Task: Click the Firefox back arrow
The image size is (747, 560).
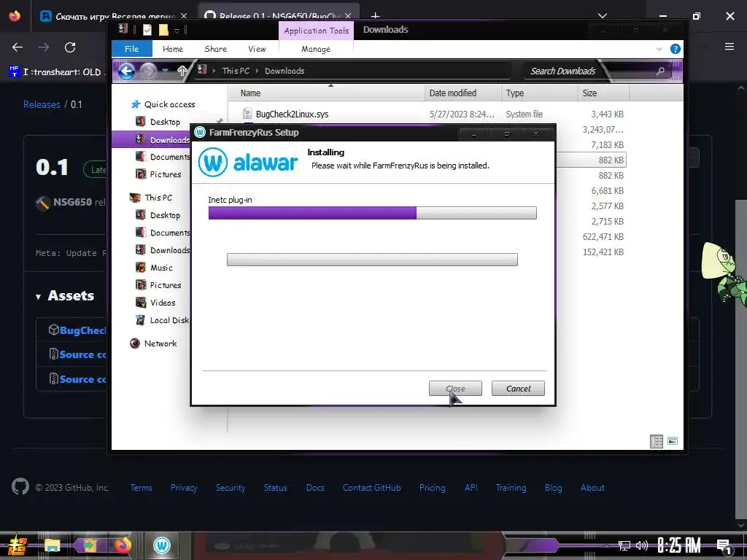Action: click(x=18, y=47)
